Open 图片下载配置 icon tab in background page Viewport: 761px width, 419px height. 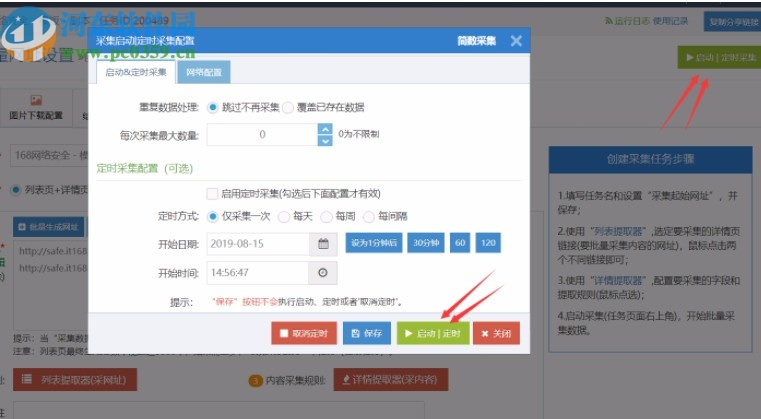pos(36,107)
